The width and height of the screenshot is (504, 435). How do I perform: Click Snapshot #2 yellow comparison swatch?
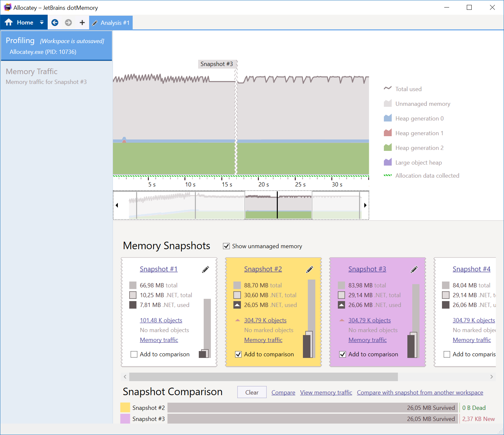pos(125,408)
